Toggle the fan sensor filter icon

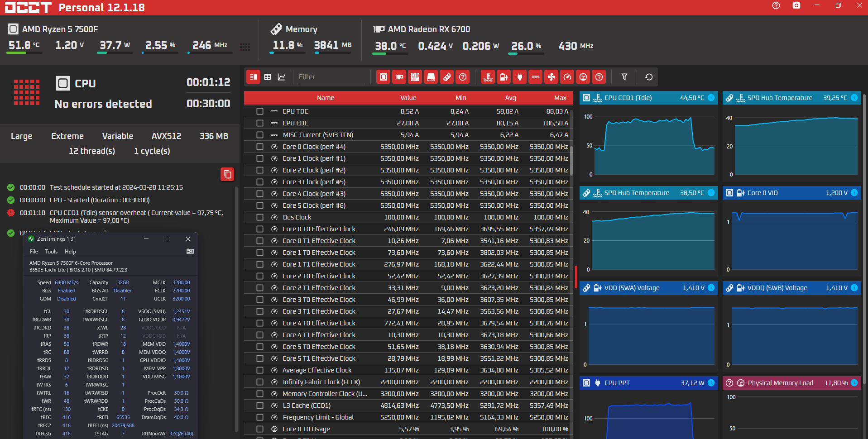click(x=551, y=77)
